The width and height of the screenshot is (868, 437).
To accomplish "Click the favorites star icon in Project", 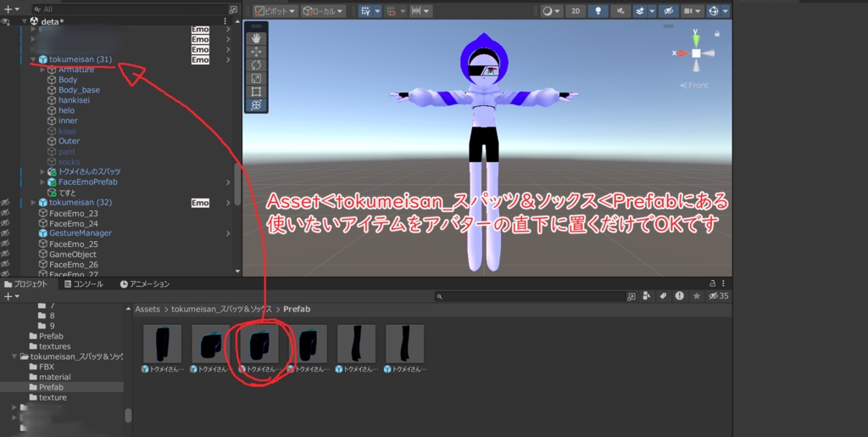I will point(697,296).
